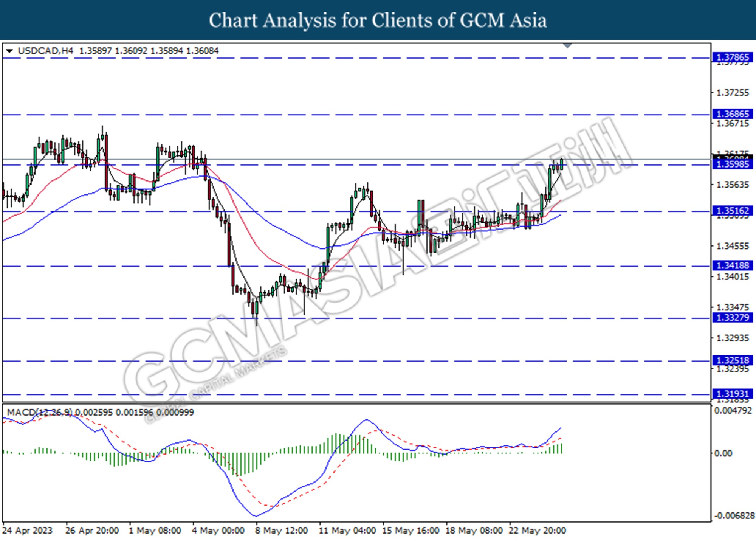Click the MACD(12,26,9) indicator label
Image resolution: width=756 pixels, height=540 pixels.
tap(40, 412)
